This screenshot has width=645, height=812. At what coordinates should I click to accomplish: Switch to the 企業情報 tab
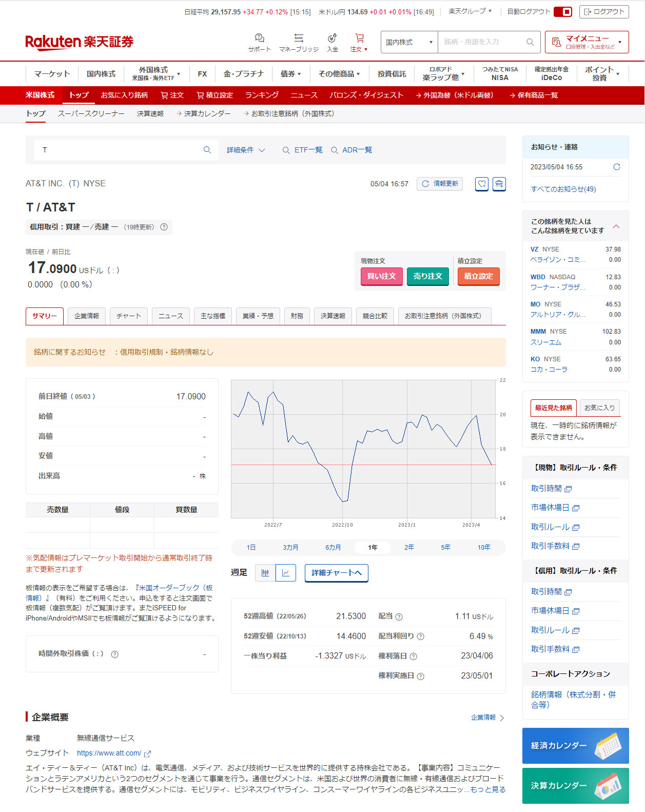click(x=87, y=316)
